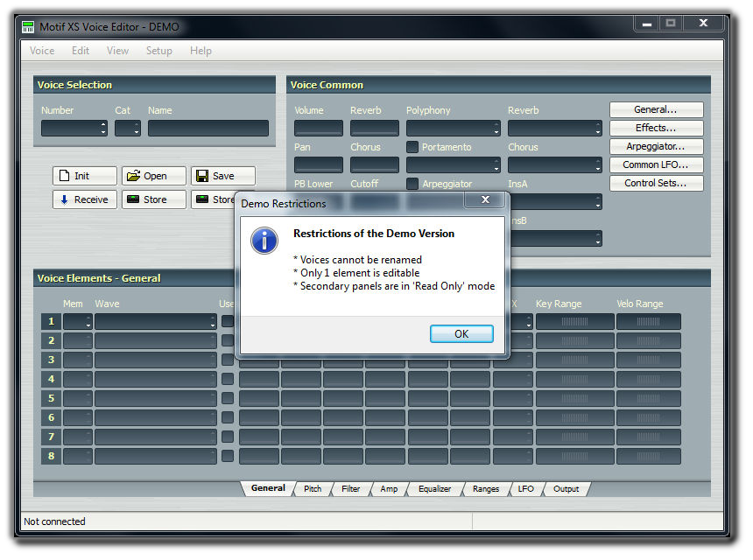
Task: Switch to the Equalizer tab
Action: 434,488
